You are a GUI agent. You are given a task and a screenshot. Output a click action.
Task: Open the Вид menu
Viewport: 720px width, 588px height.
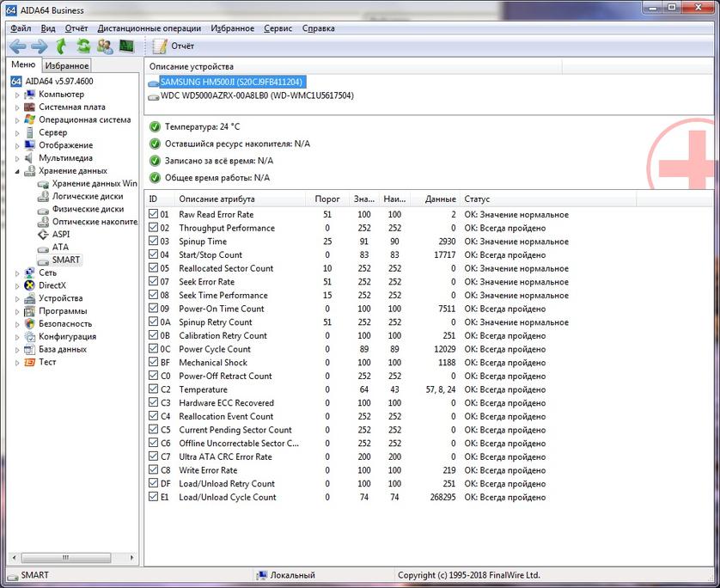(x=48, y=28)
